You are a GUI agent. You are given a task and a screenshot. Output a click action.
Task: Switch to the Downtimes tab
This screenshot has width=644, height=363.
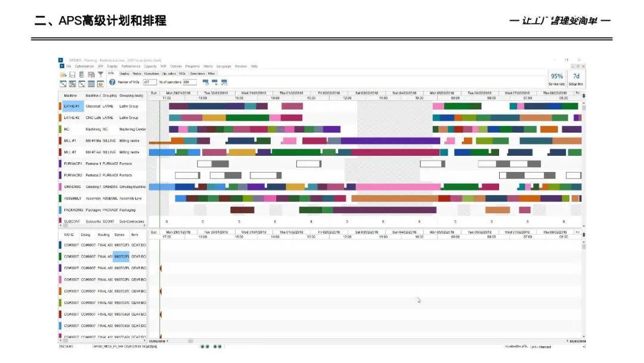click(x=200, y=72)
